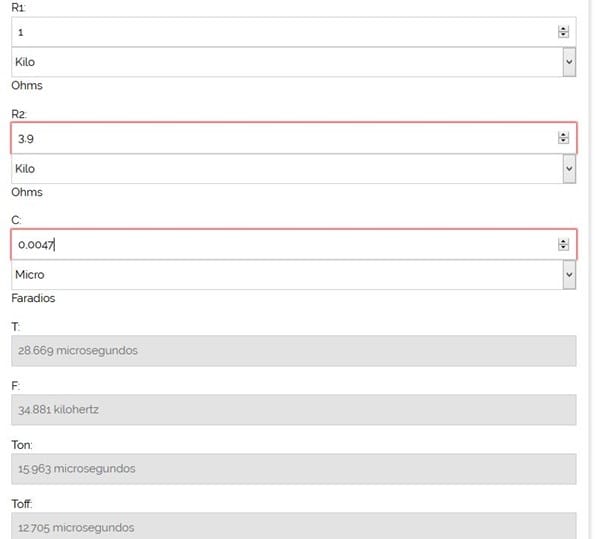Click the Faradios unit label
Viewport: 600px width, 539px height.
pyautogui.click(x=32, y=298)
